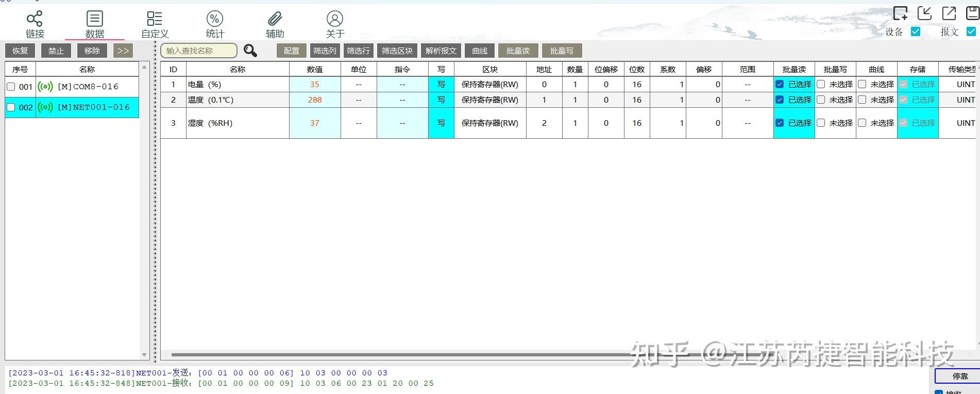Enable 批量写 for 电量 row
This screenshot has width=980, height=394.
821,84
